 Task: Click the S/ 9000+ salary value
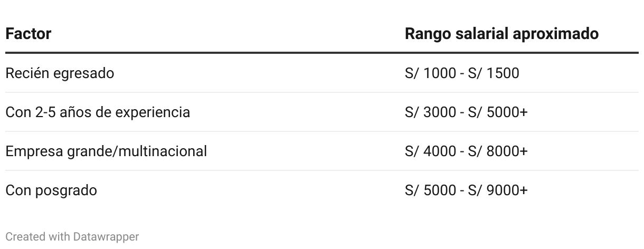pyautogui.click(x=498, y=190)
